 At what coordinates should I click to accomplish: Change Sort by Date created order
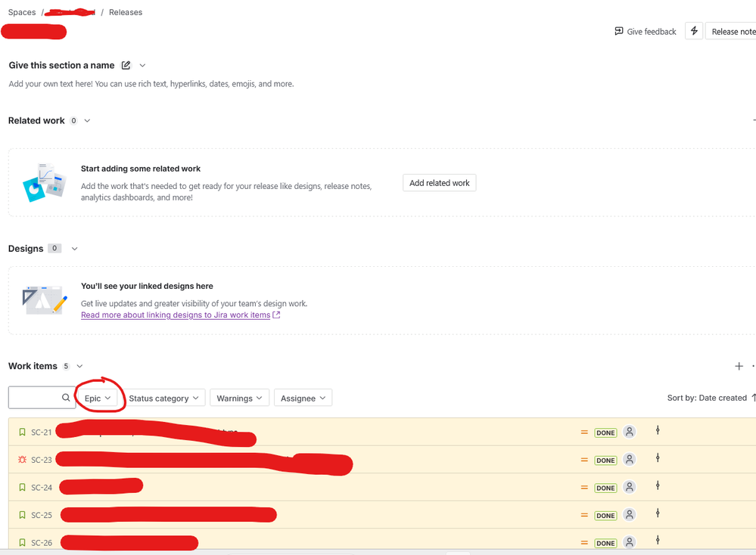coord(711,398)
